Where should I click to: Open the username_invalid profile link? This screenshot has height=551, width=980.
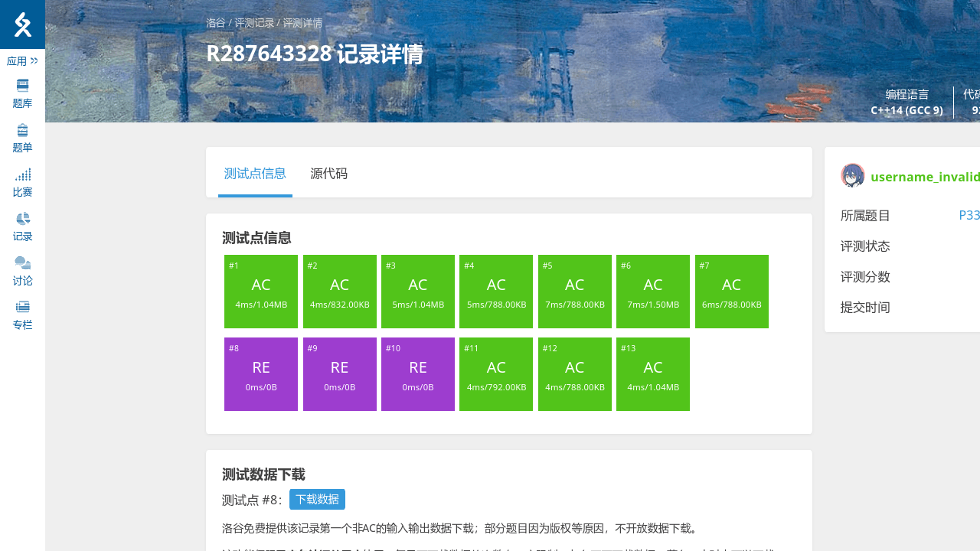[x=925, y=177]
